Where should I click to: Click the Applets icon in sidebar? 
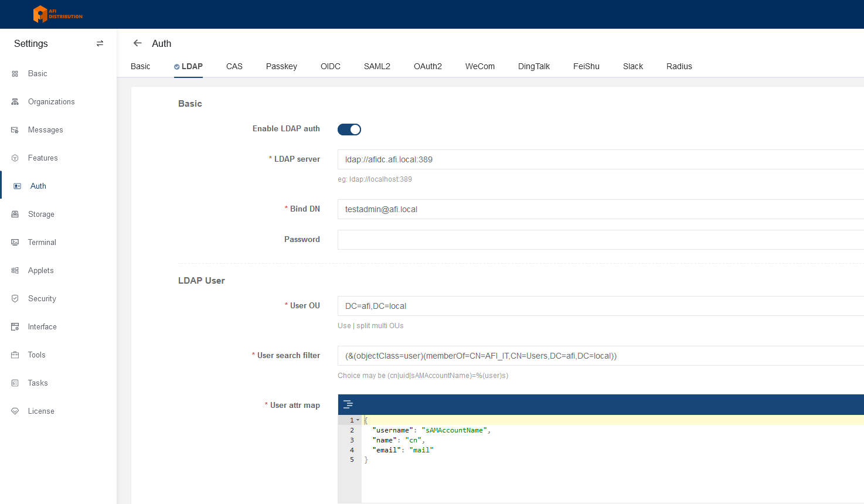[15, 271]
